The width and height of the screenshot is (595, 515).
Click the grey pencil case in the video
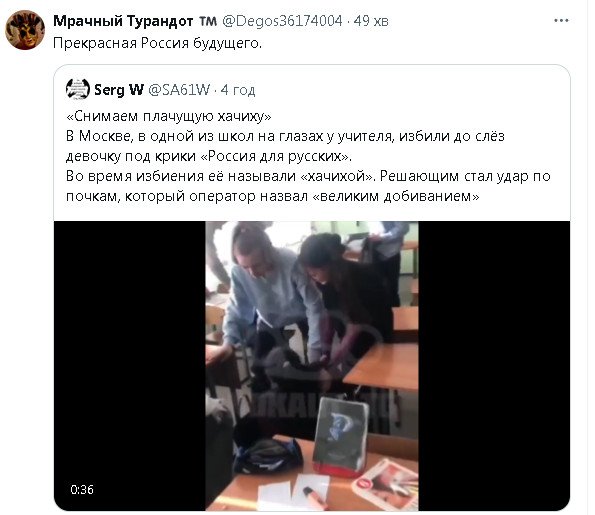coord(340,436)
